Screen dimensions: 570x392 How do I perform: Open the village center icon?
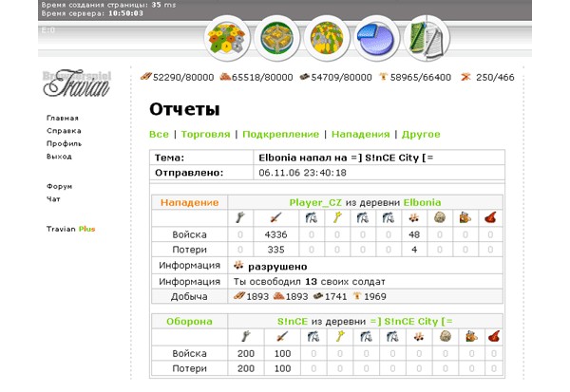point(277,38)
